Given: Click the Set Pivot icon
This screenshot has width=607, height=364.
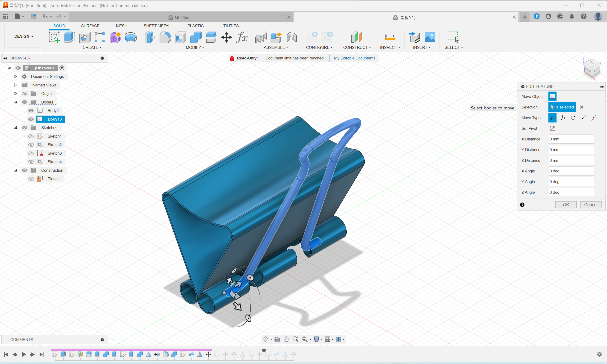Looking at the screenshot, I should coord(552,128).
